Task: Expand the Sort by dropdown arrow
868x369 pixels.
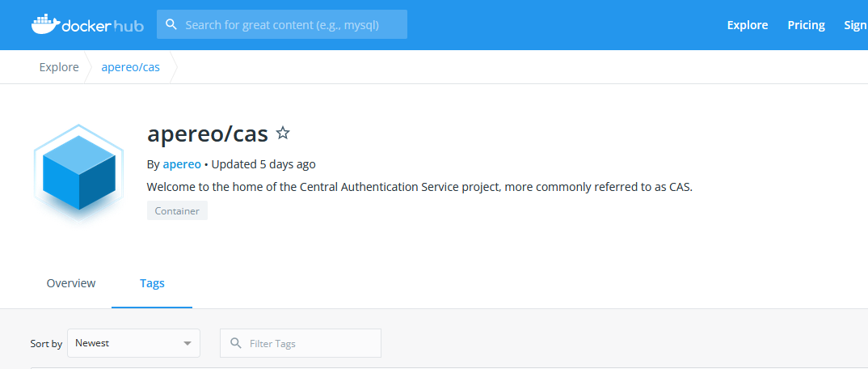Action: point(188,343)
